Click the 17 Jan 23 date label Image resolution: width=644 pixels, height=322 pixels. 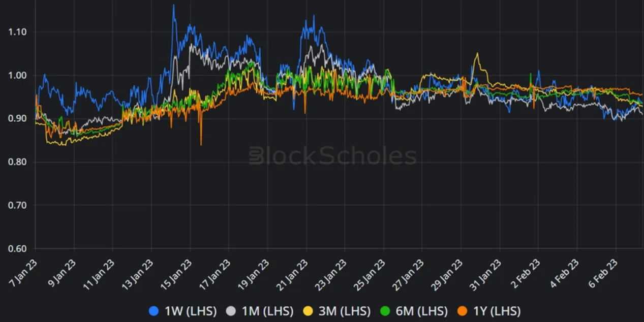tap(216, 275)
